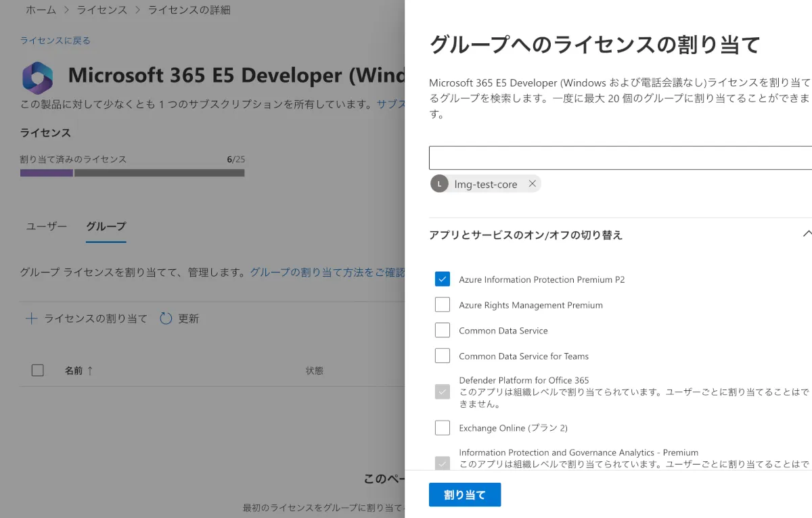Click the 6/25 license count

(x=236, y=160)
